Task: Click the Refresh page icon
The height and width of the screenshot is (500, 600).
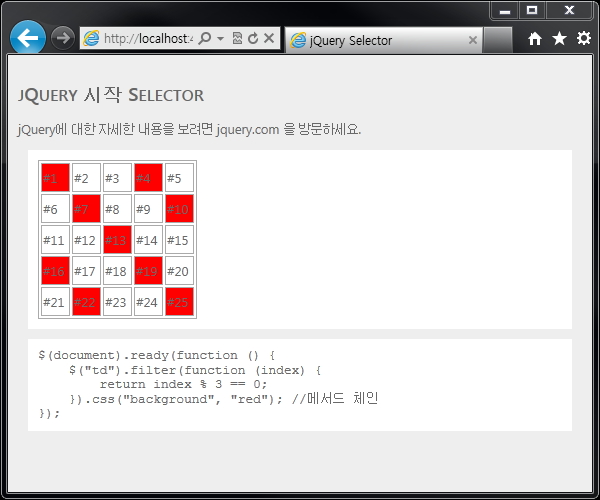Action: [x=253, y=38]
